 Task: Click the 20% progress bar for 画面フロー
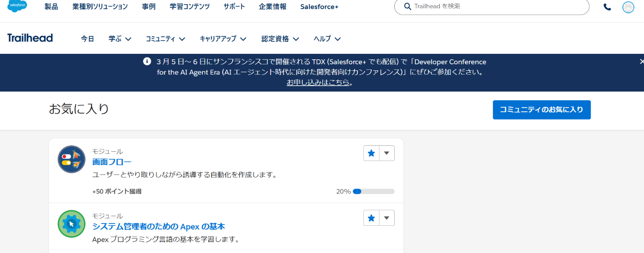click(x=374, y=191)
